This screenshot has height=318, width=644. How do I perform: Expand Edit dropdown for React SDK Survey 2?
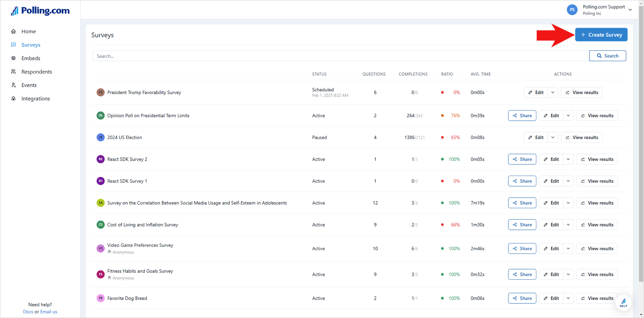(568, 159)
